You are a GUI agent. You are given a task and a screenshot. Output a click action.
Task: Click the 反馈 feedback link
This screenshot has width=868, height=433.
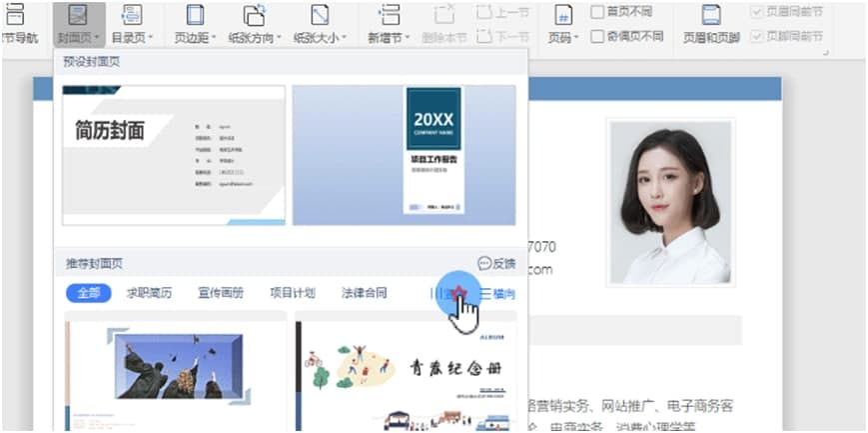click(x=496, y=263)
